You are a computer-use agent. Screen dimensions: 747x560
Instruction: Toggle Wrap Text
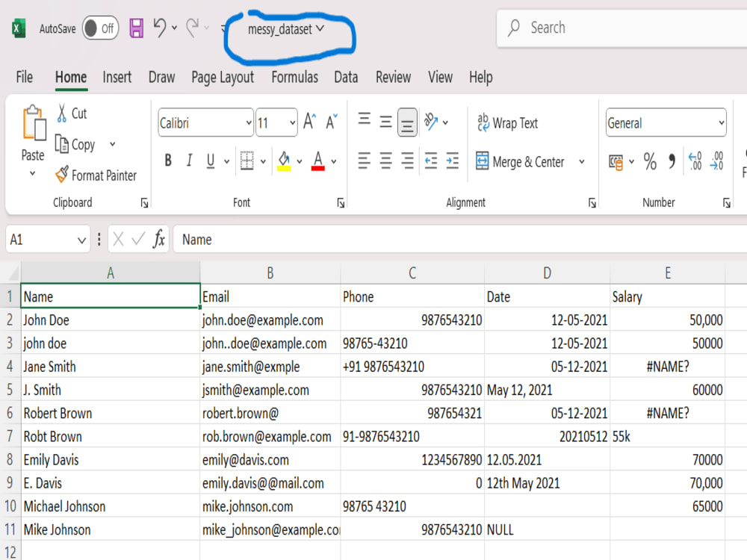point(507,123)
